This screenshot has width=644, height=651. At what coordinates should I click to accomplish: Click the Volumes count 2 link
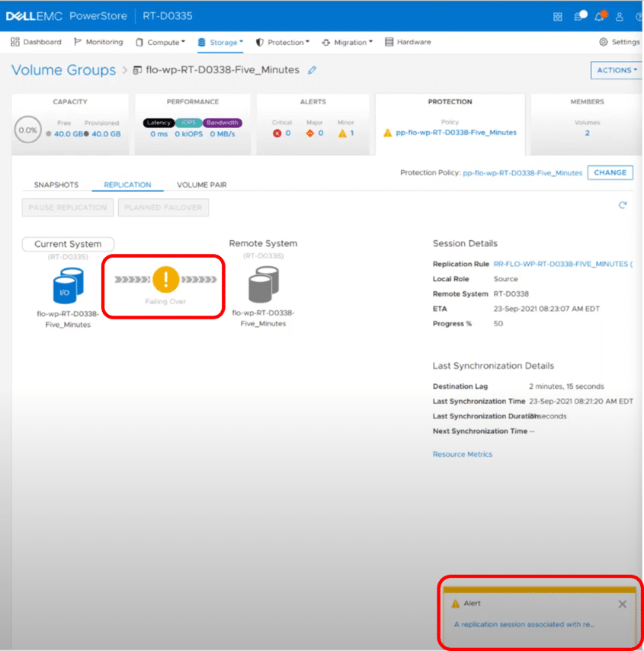tap(587, 133)
